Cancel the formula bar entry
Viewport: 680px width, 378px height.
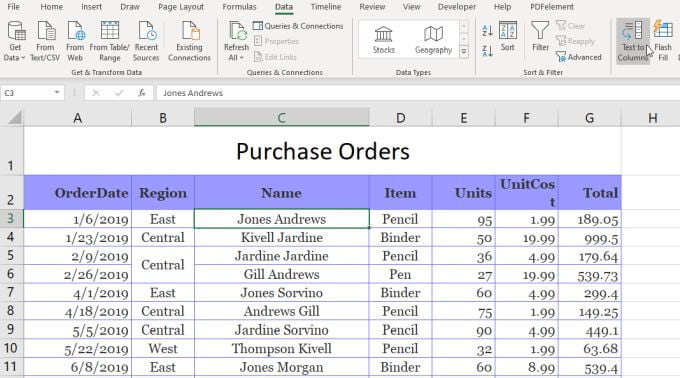(96, 93)
